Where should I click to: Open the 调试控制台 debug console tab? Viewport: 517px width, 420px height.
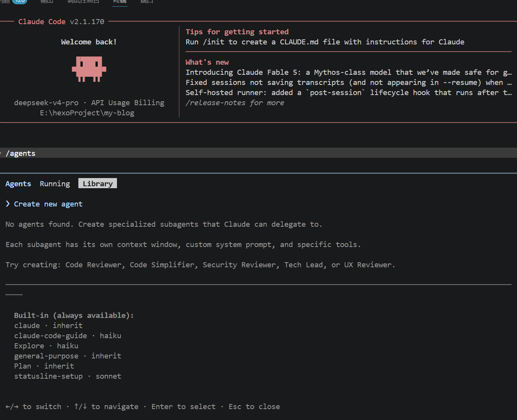(83, 2)
